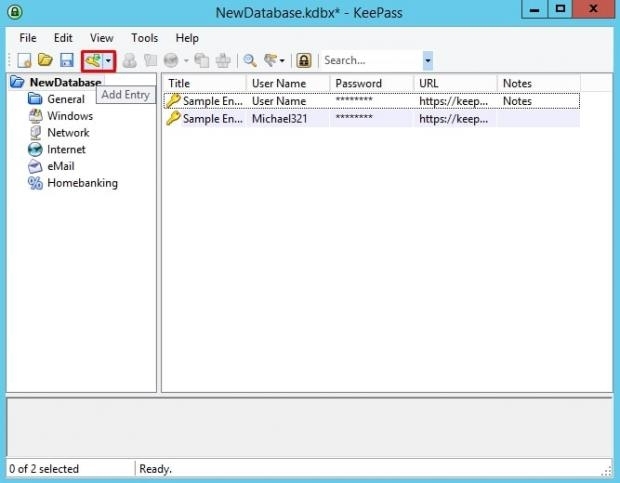Select the Windows group

click(x=70, y=116)
